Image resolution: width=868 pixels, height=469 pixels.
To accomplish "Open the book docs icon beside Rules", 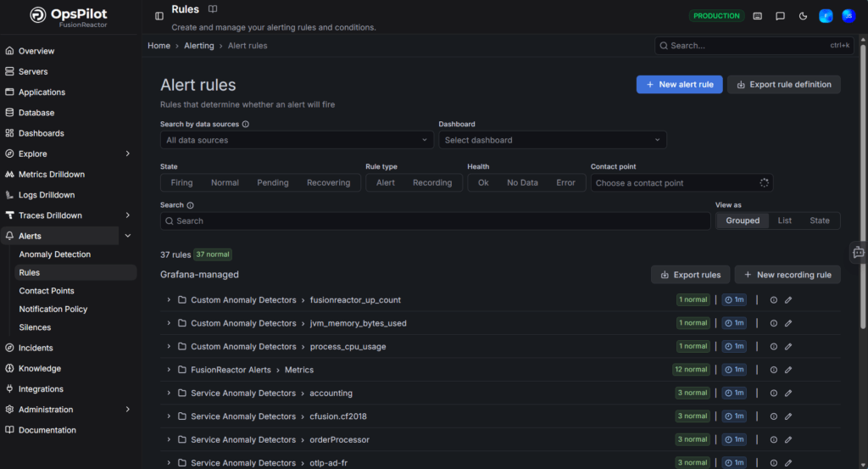I will [213, 9].
